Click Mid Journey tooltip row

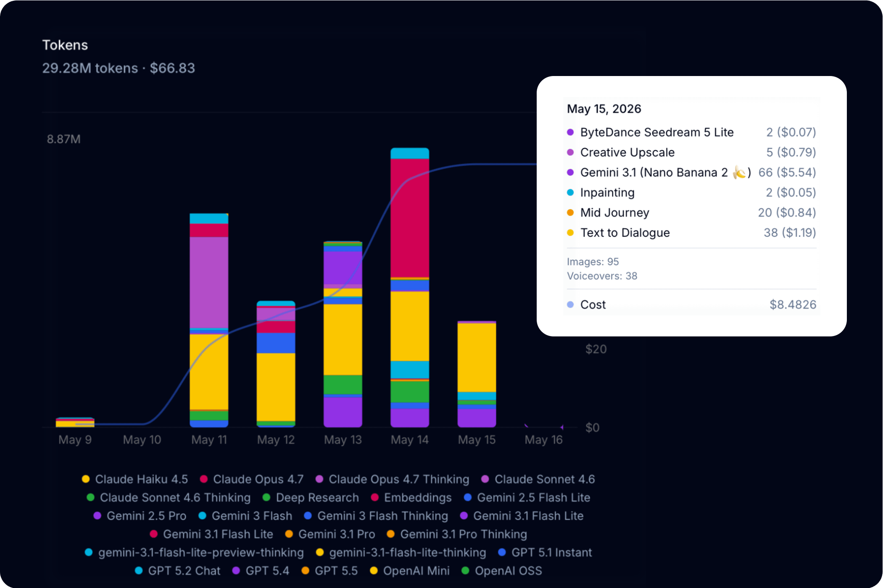[691, 213]
